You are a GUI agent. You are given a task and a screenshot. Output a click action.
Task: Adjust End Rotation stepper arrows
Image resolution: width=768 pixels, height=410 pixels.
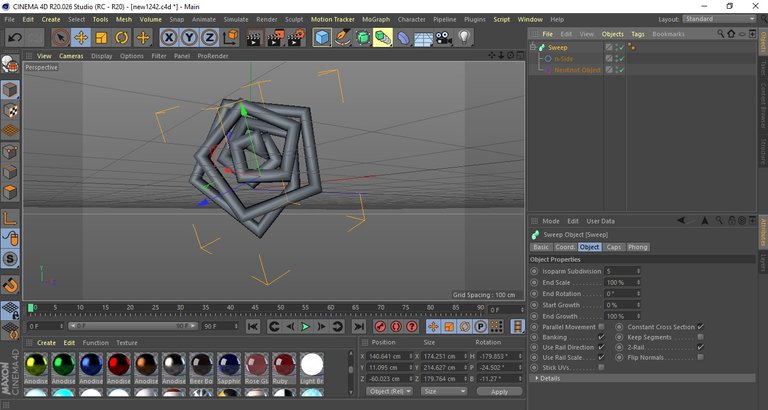[x=638, y=294]
